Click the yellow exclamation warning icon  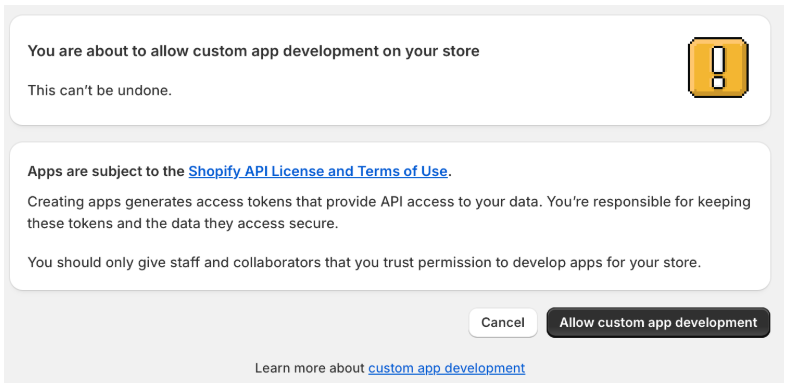718,67
